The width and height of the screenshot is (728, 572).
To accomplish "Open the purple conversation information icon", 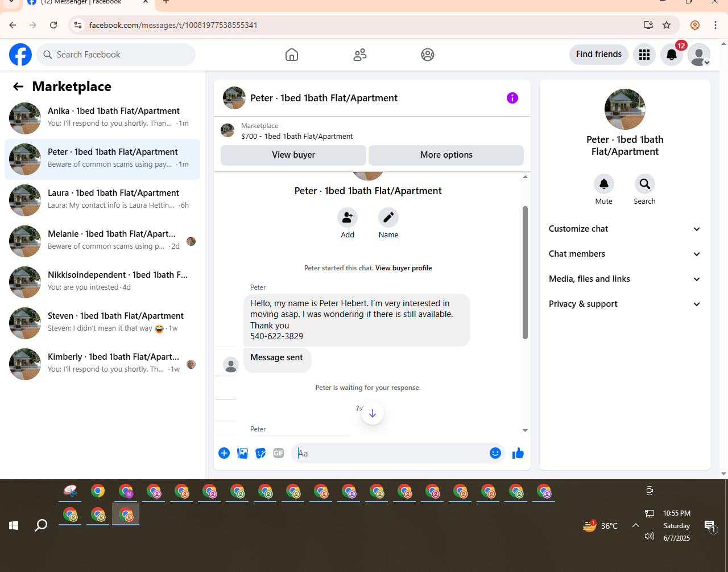I will pos(512,98).
